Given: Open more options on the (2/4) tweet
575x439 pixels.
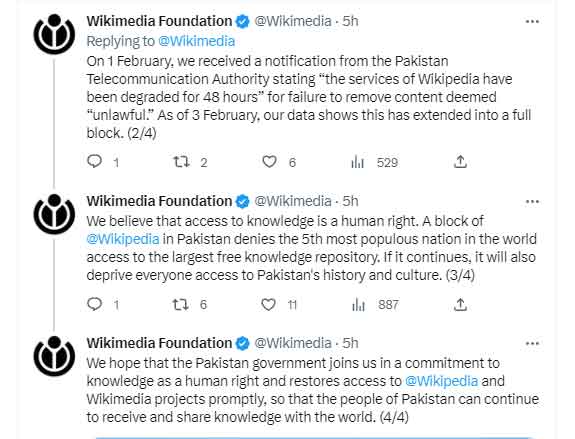Looking at the screenshot, I should click(x=532, y=22).
